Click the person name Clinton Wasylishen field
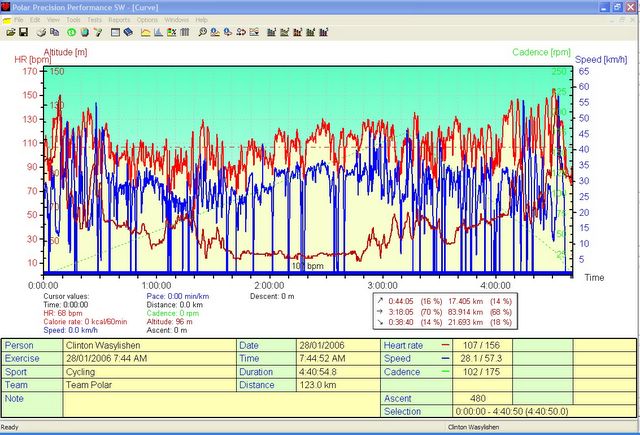640x435 pixels. pyautogui.click(x=150, y=345)
